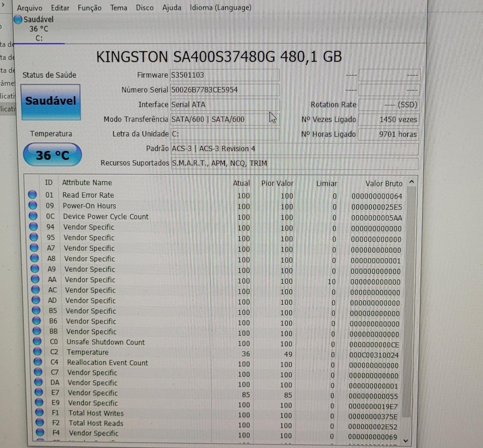Click the attribute list scrollbar thumb
Viewport: 483px width, 448px height.
[409, 302]
